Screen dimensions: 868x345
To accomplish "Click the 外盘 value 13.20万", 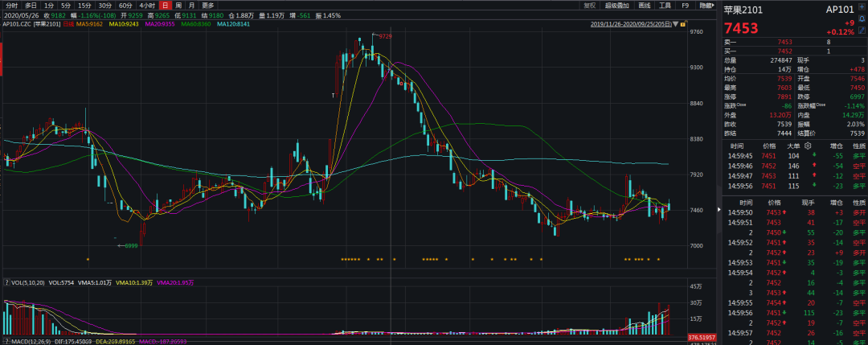I will [x=782, y=115].
